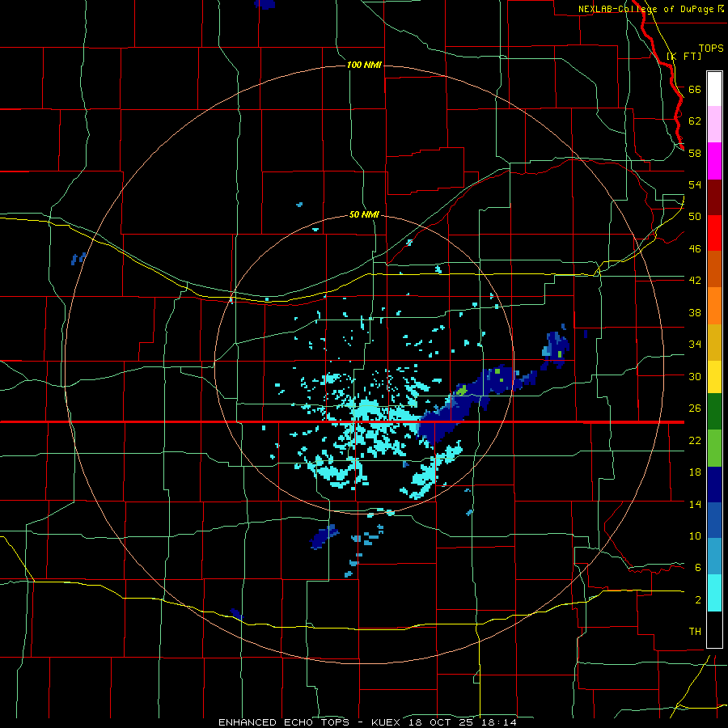Click the legend value 62
The height and width of the screenshot is (728, 728).
click(x=695, y=121)
